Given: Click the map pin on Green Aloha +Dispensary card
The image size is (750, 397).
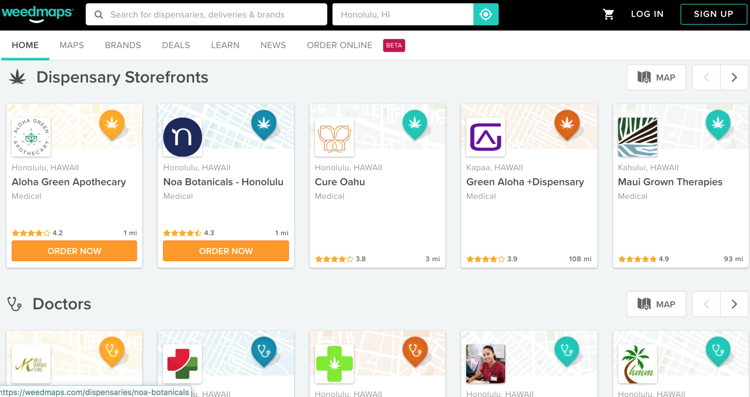Looking at the screenshot, I should pos(567,125).
